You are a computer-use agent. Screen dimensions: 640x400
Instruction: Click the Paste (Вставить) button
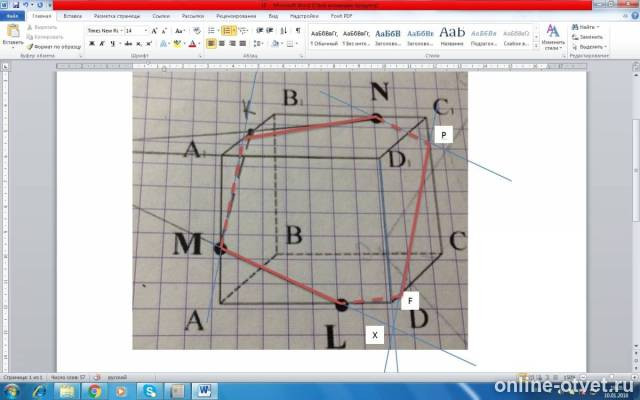click(x=12, y=37)
